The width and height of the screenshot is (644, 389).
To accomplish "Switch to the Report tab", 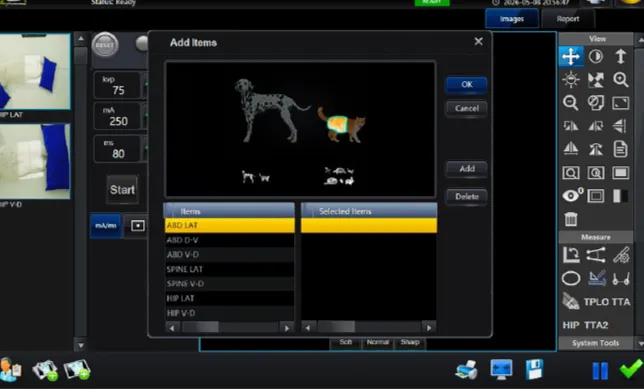I will point(568,19).
